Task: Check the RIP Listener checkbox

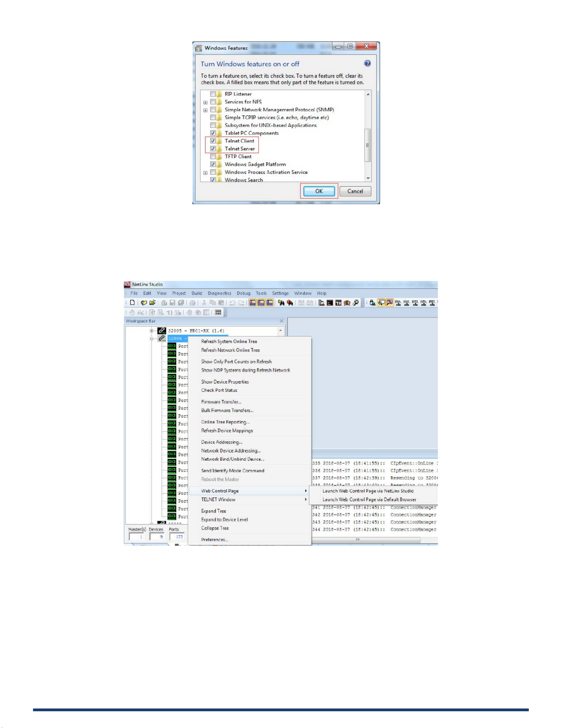Action: click(213, 94)
